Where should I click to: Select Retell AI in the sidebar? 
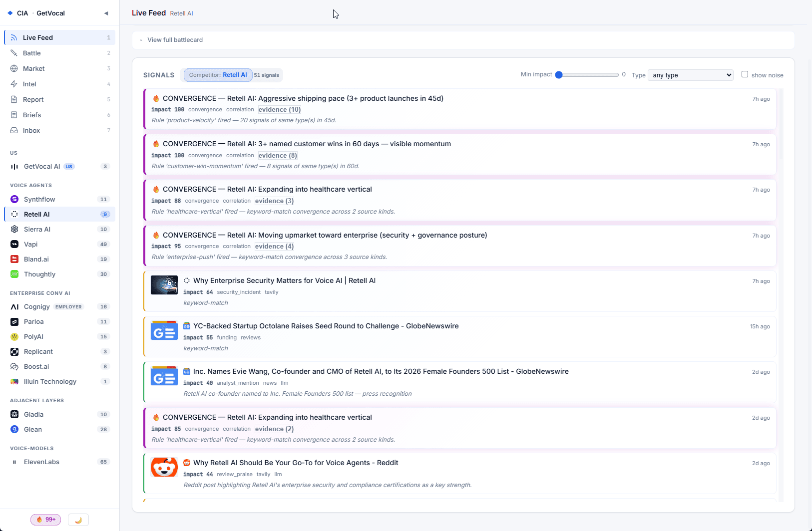pos(60,214)
